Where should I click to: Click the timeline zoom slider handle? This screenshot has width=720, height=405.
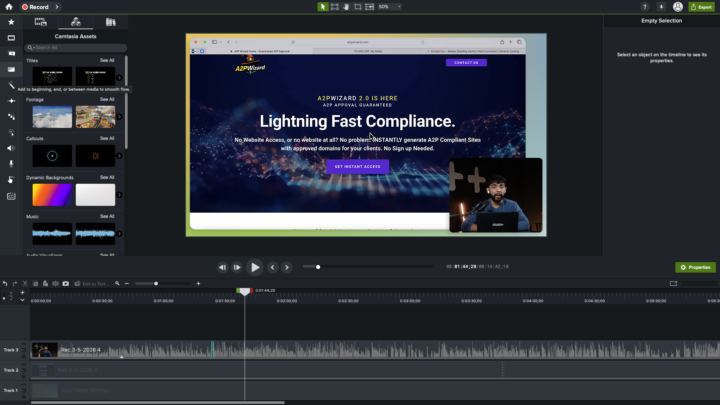point(155,283)
